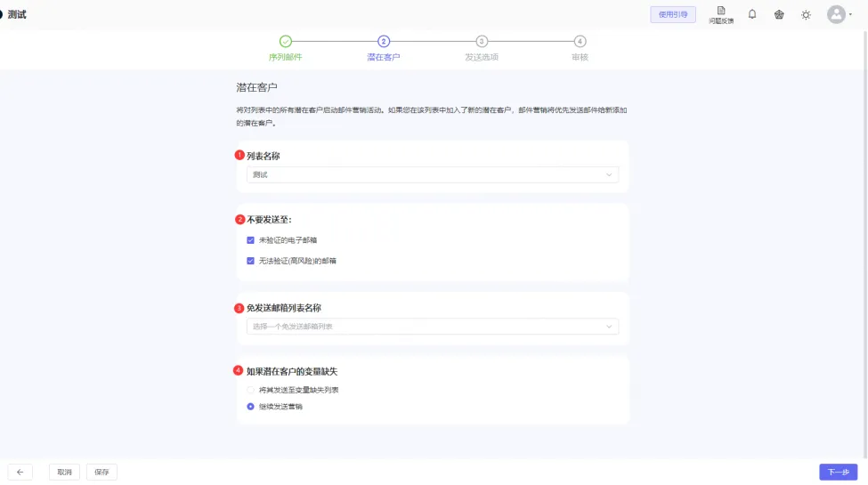Click the pentagon badge icon in header

click(779, 14)
